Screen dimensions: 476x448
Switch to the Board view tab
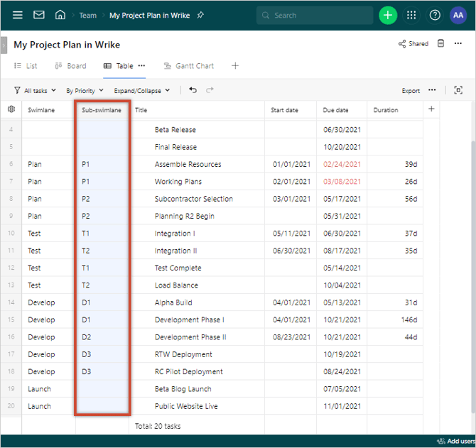pos(70,66)
